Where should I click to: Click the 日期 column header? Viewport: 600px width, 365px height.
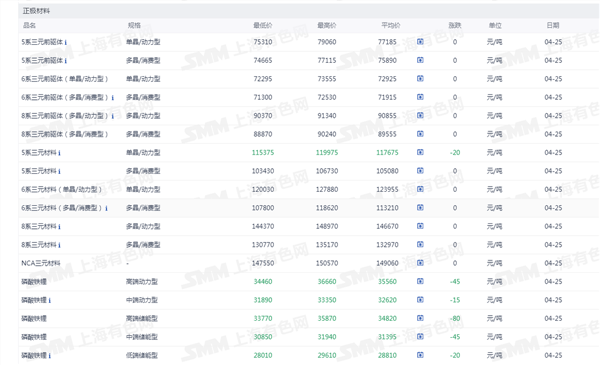553,25
